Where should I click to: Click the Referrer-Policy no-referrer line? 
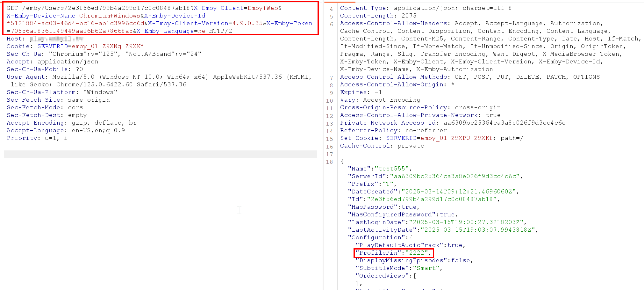(x=393, y=130)
